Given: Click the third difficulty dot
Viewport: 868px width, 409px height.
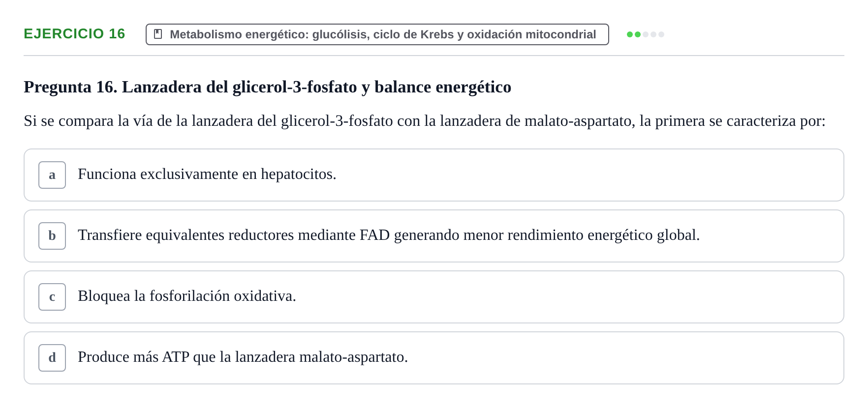Looking at the screenshot, I should [x=646, y=34].
